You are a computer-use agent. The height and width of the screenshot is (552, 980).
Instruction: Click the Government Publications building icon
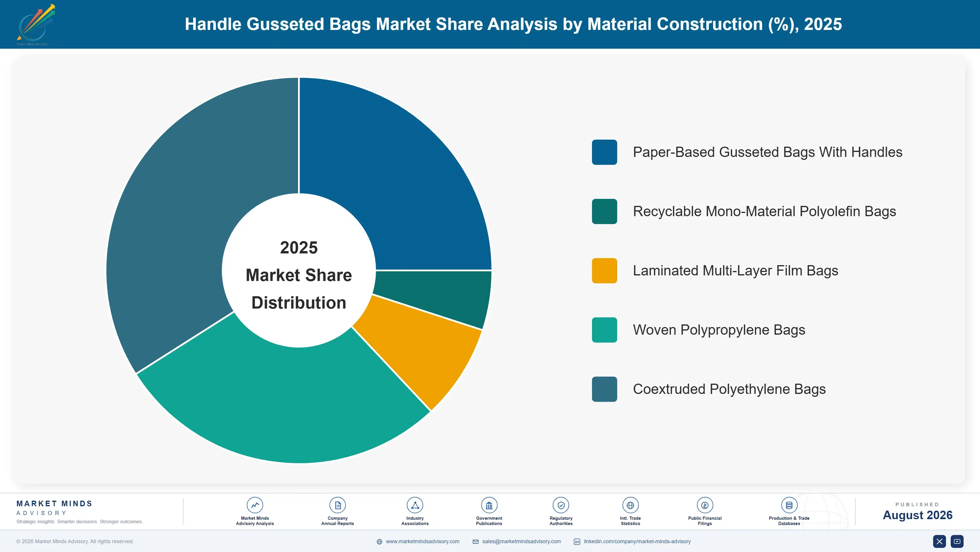click(x=489, y=505)
